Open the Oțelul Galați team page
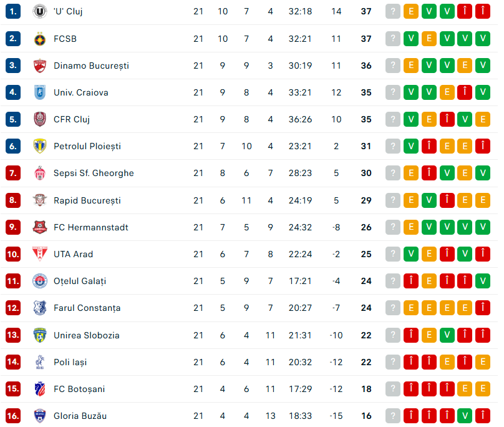Screen dimensions: 504x427 click(x=80, y=281)
